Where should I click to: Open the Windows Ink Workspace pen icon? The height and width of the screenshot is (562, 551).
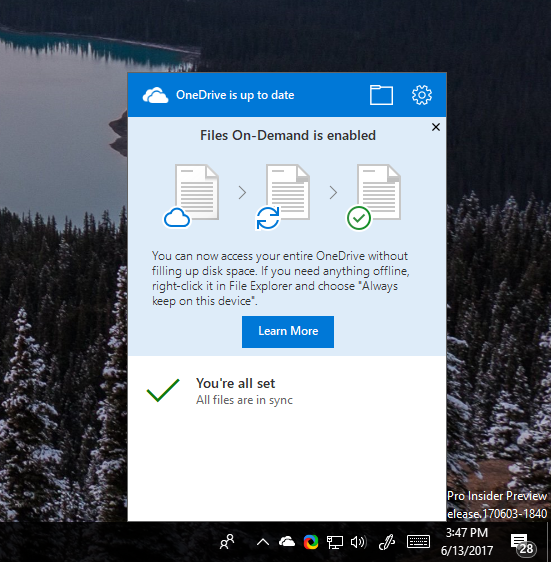(387, 542)
